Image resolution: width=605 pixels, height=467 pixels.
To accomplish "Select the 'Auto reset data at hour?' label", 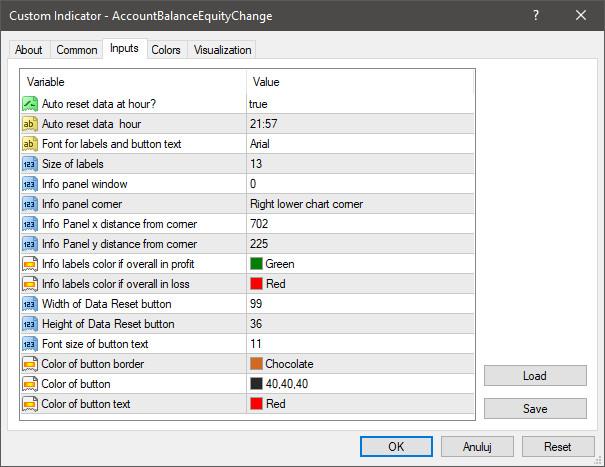I will click(x=99, y=104).
